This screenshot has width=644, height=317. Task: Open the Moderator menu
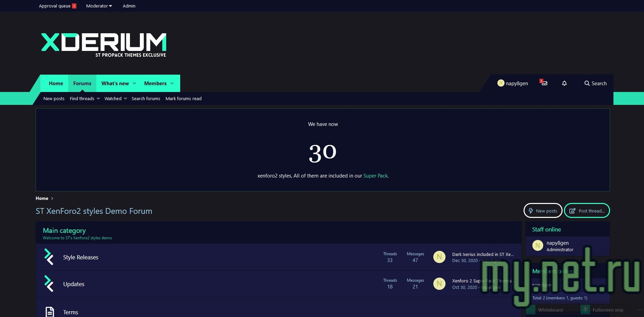tap(99, 6)
